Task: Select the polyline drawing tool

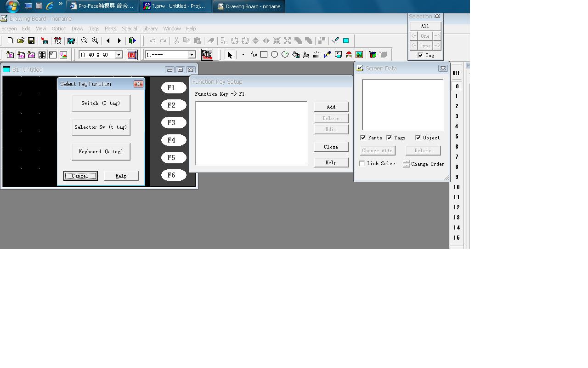Action: pos(254,55)
